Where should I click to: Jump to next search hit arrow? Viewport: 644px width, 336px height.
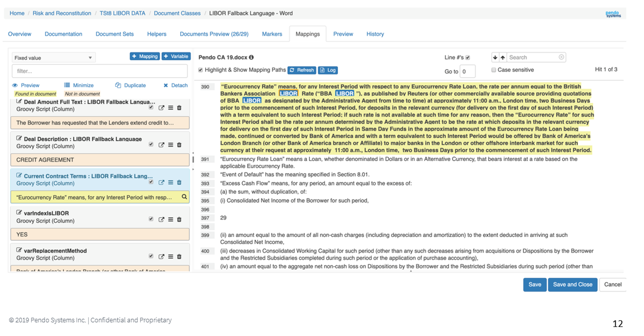(x=495, y=57)
